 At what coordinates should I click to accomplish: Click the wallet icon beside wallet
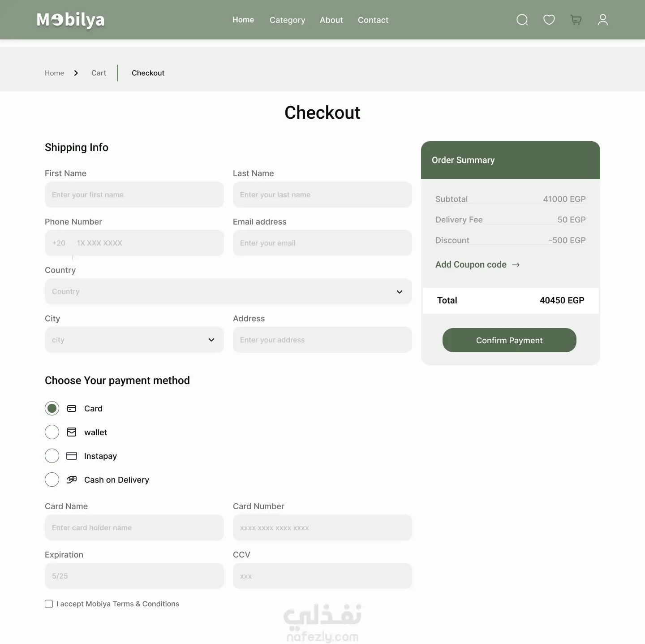pos(72,432)
